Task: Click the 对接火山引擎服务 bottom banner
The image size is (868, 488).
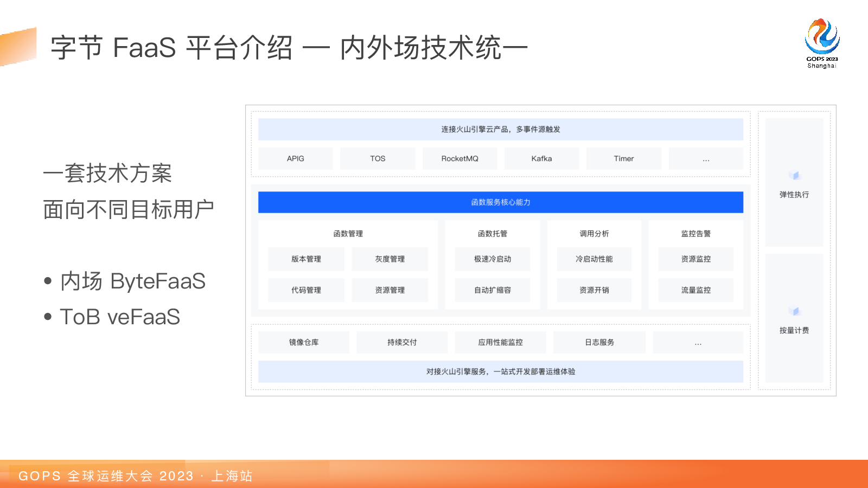Action: pos(501,371)
